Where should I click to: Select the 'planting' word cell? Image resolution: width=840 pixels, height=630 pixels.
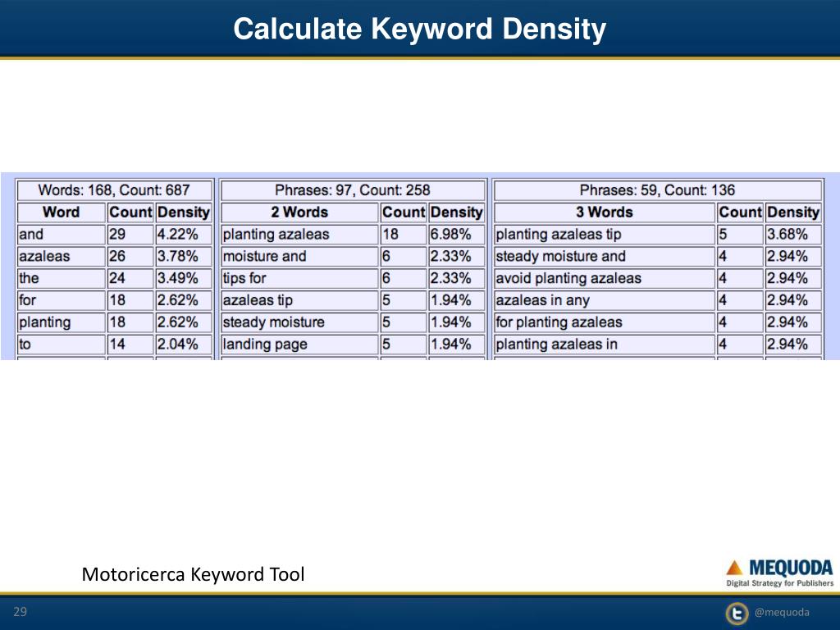[61, 322]
